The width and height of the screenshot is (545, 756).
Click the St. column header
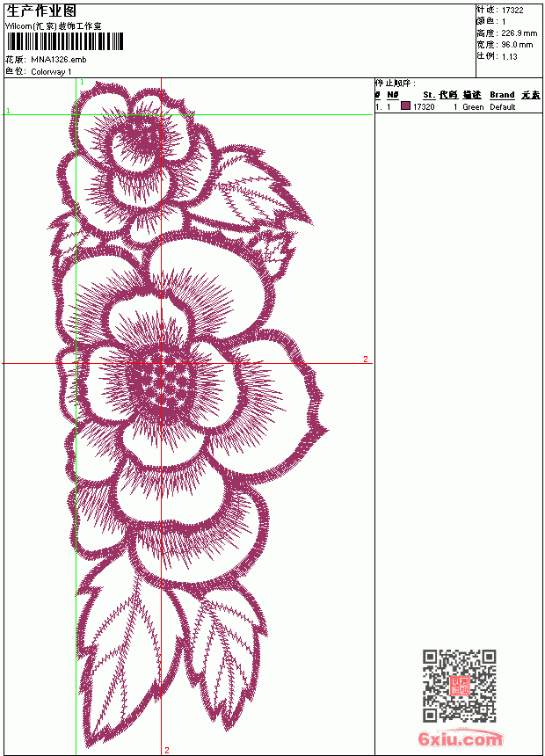coord(429,95)
